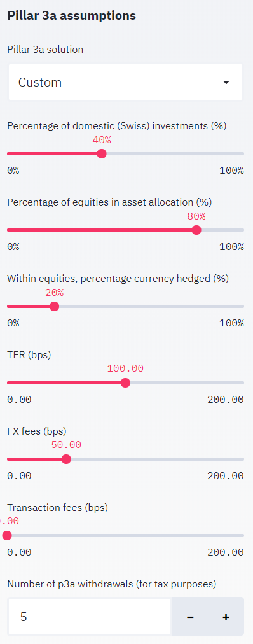Click the TER slider track near 200.00
The width and height of the screenshot is (253, 644).
point(243,383)
